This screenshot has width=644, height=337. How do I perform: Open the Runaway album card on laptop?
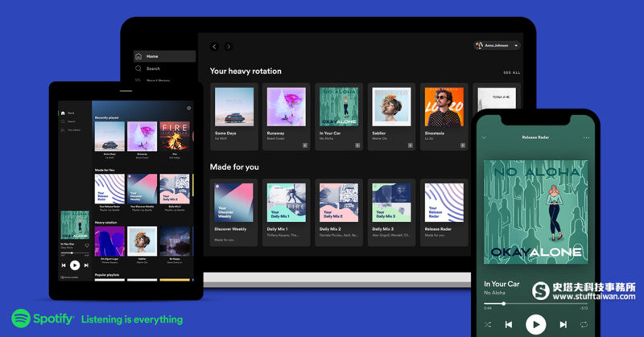pos(287,117)
